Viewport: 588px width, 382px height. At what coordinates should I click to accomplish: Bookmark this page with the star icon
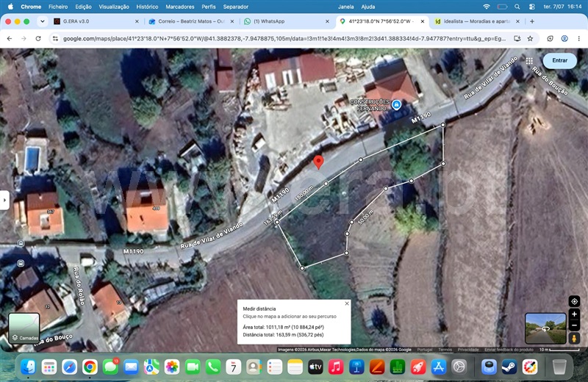click(x=530, y=39)
